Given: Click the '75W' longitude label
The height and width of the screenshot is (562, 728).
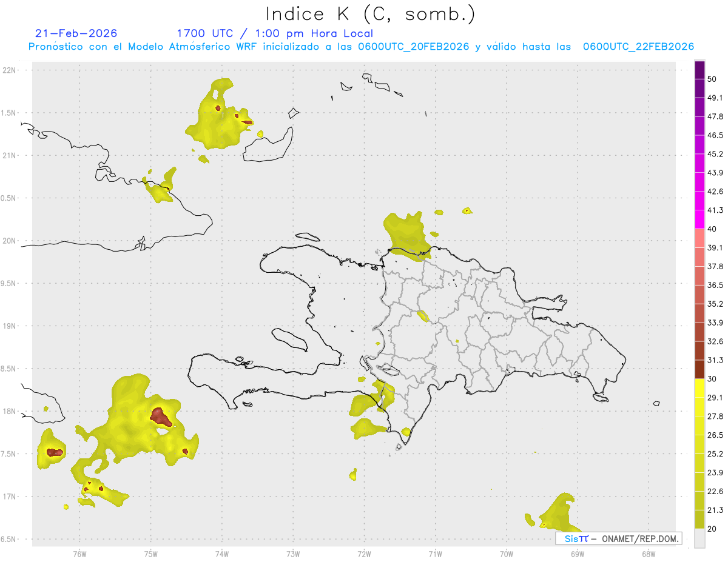Looking at the screenshot, I should 151,553.
